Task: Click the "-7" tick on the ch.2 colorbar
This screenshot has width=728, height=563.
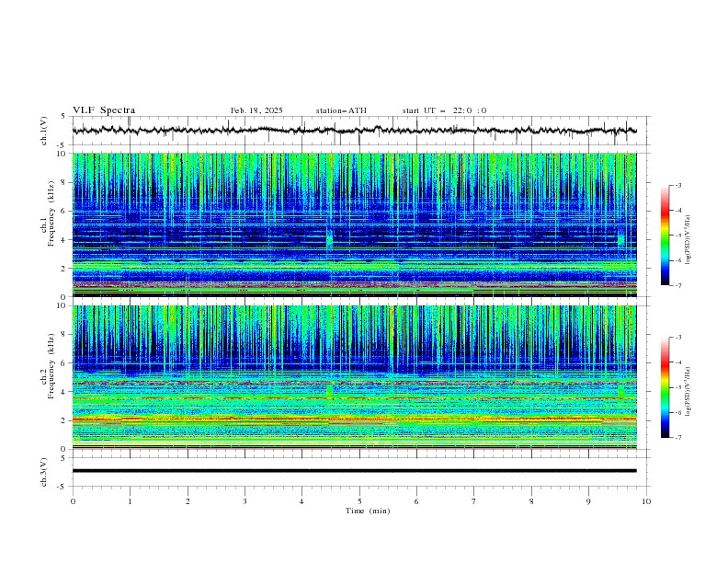Action: pos(677,437)
